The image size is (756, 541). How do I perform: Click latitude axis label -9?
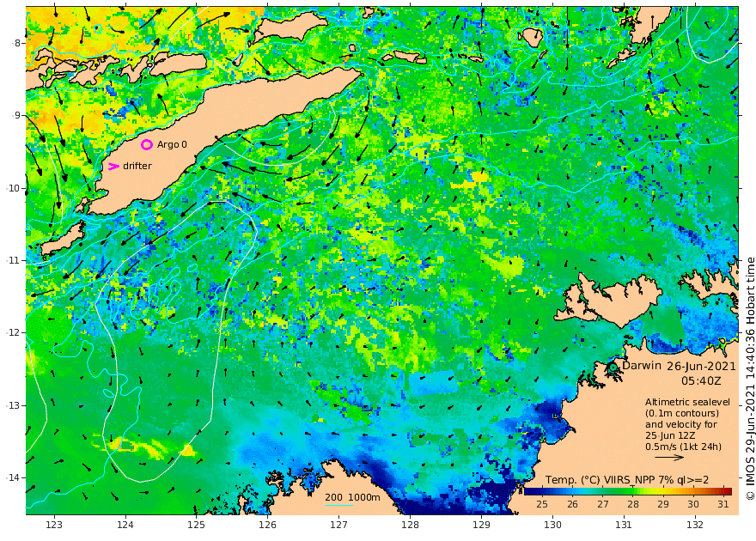coord(16,115)
